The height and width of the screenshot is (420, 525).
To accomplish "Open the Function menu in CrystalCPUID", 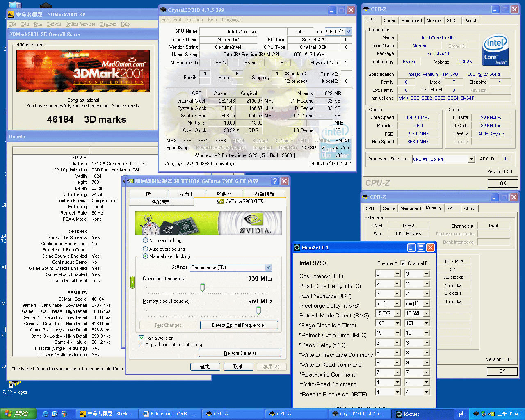I will coord(194,20).
